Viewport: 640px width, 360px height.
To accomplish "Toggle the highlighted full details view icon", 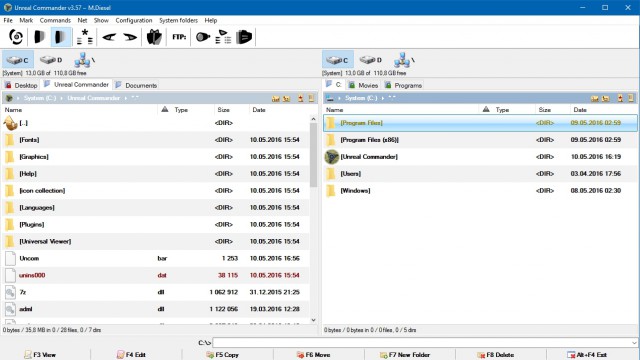I will click(x=61, y=37).
